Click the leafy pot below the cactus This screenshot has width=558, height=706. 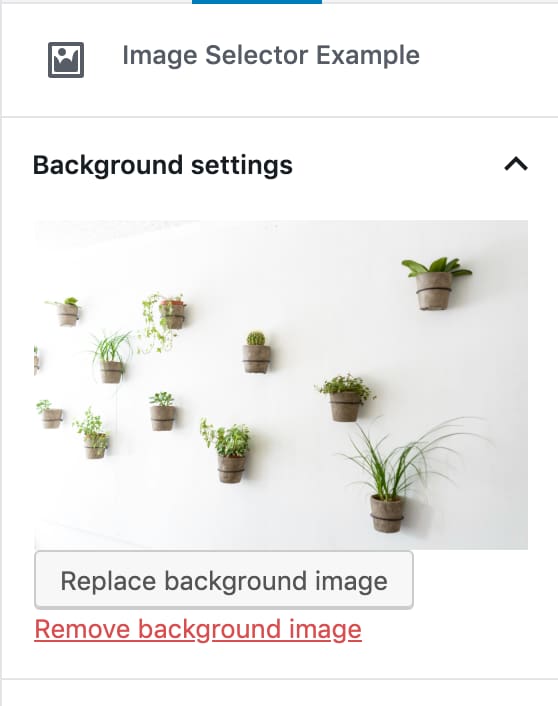click(x=231, y=453)
